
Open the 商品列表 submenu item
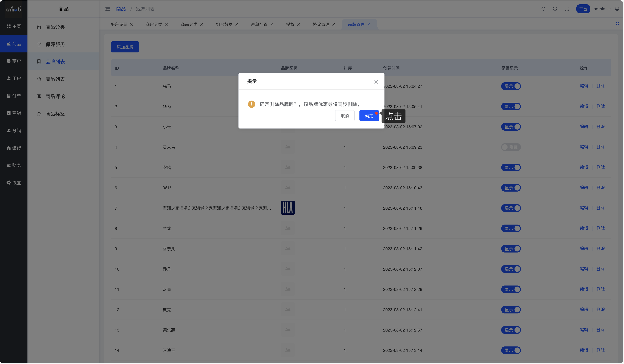[x=55, y=79]
